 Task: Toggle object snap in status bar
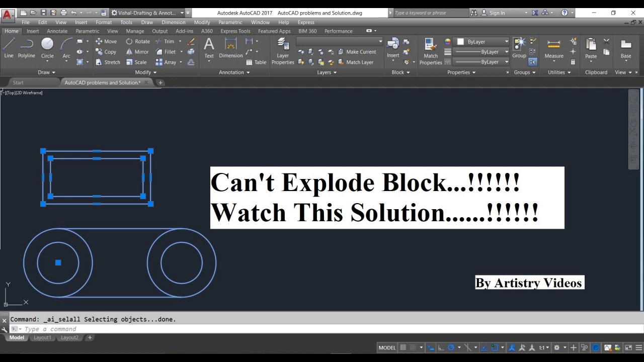tap(495, 347)
